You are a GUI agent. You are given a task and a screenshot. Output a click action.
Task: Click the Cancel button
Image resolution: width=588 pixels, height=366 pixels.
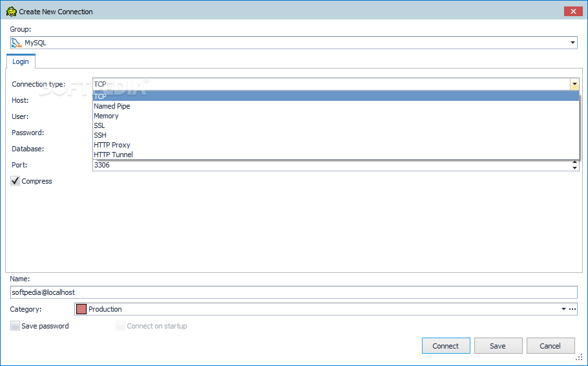click(x=550, y=346)
